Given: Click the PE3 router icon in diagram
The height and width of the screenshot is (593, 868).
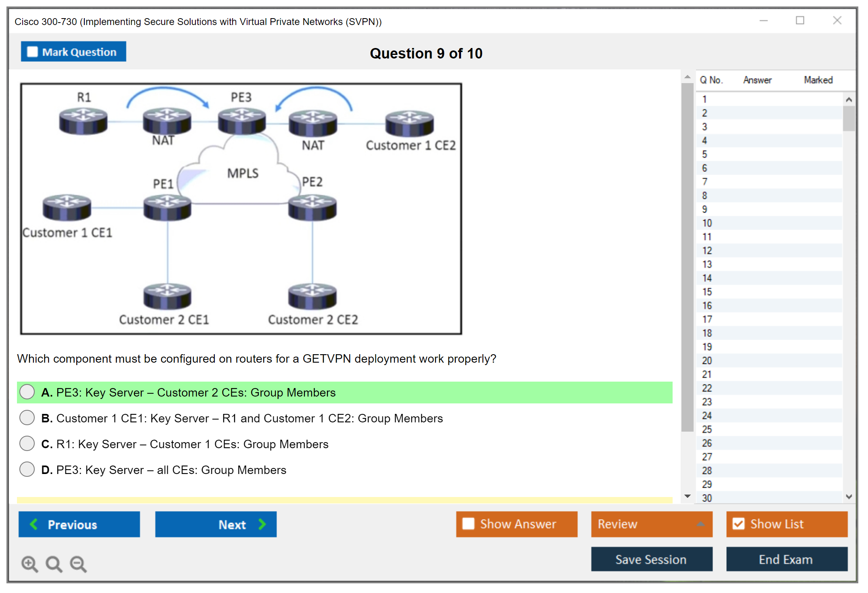Looking at the screenshot, I should 241,121.
